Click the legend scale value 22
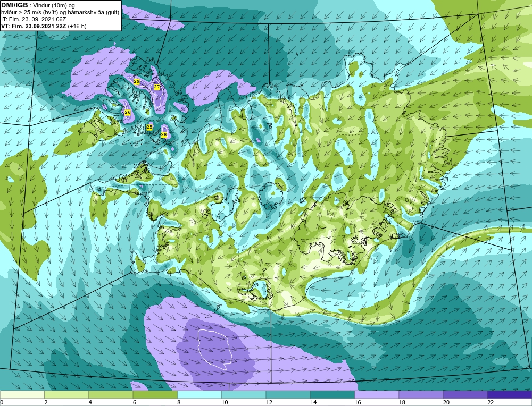Image resolution: width=532 pixels, height=406 pixels. tap(491, 402)
